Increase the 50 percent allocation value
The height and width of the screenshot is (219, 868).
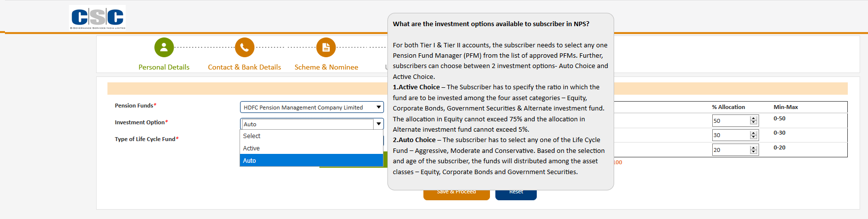pyautogui.click(x=753, y=118)
